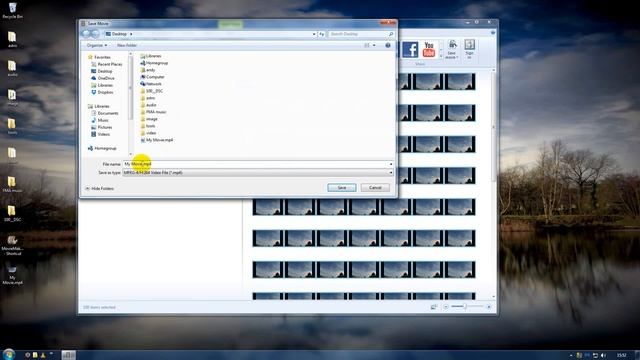Collapse folder pane with Hide Folders
This screenshot has width=640, height=360.
pos(99,189)
